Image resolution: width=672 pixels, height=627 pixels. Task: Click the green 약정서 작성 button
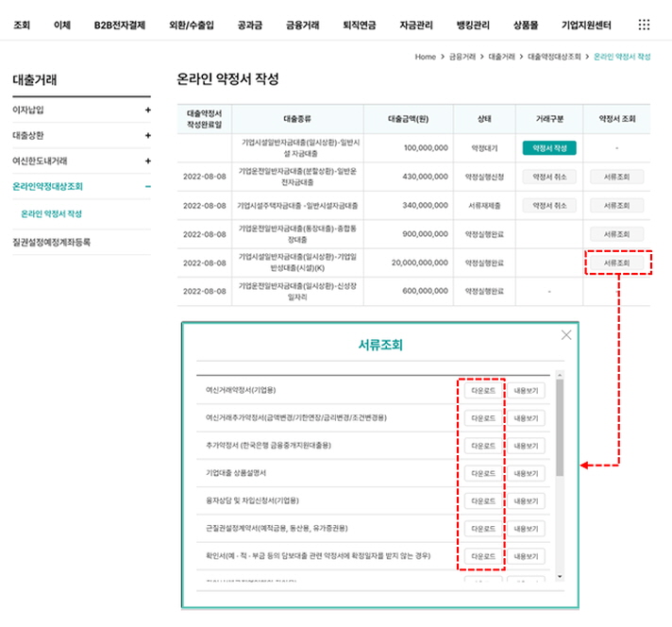coord(548,147)
